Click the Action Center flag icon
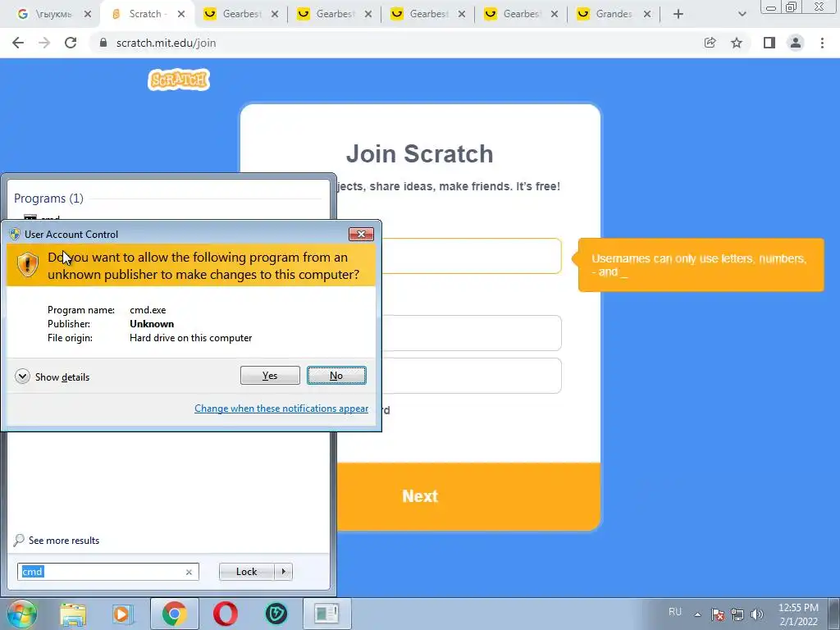Image resolution: width=840 pixels, height=630 pixels. pyautogui.click(x=718, y=614)
